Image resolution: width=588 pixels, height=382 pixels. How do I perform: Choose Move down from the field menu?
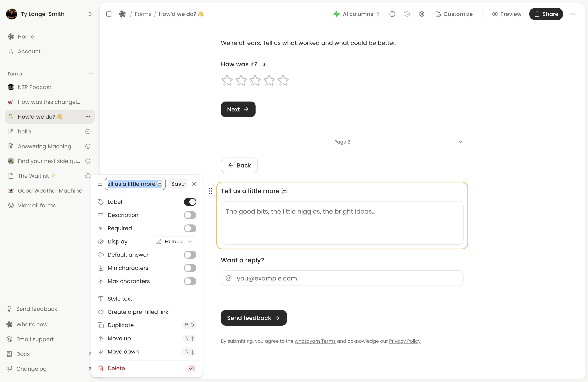click(147, 352)
